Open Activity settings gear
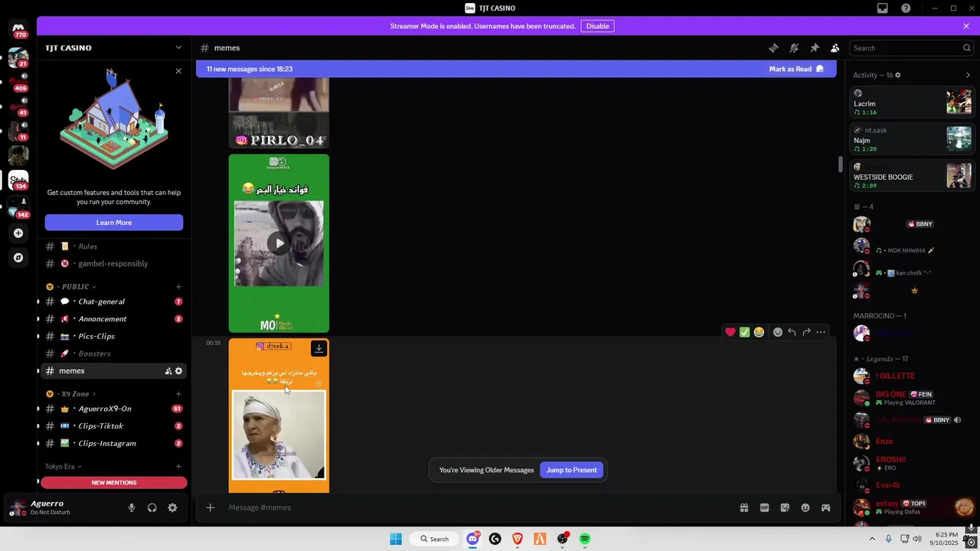This screenshot has height=551, width=980. click(897, 75)
